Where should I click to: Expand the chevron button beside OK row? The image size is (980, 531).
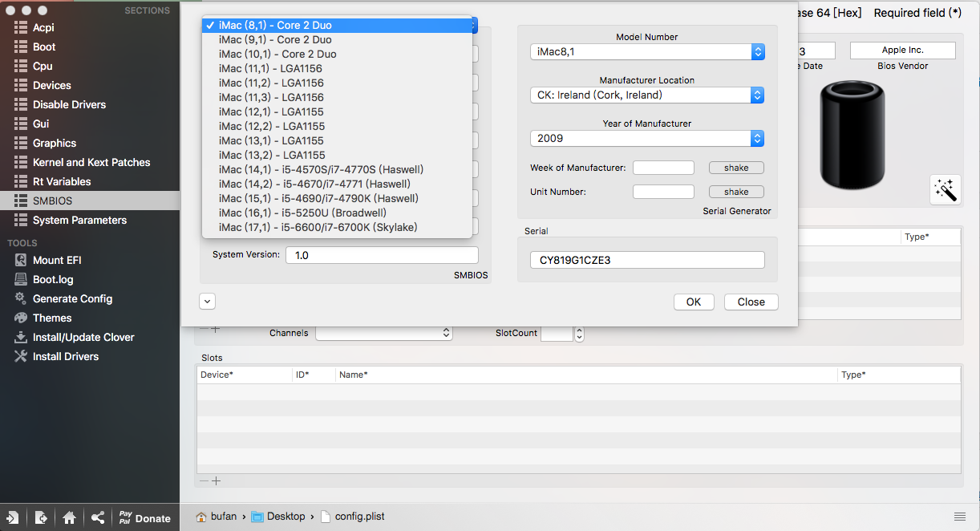point(207,301)
